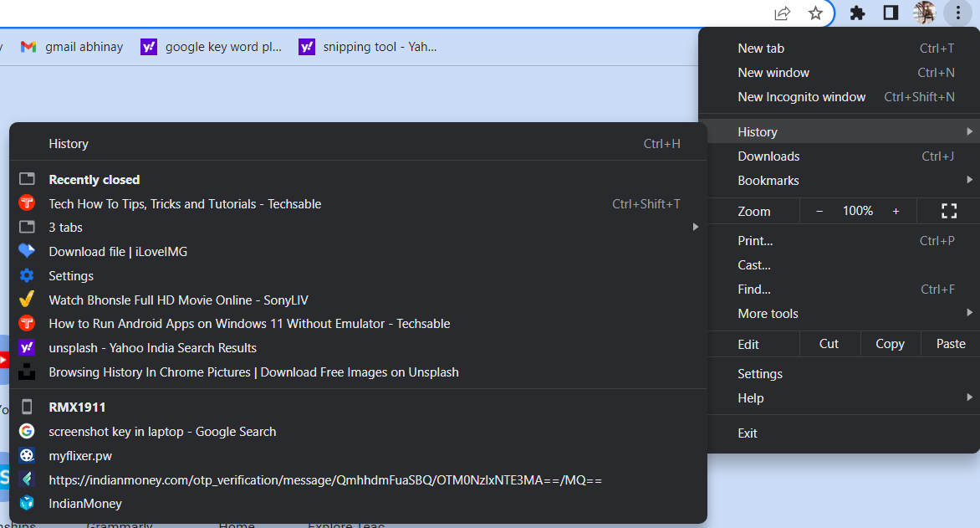
Task: Select New tab from Chrome menu
Action: coord(840,49)
